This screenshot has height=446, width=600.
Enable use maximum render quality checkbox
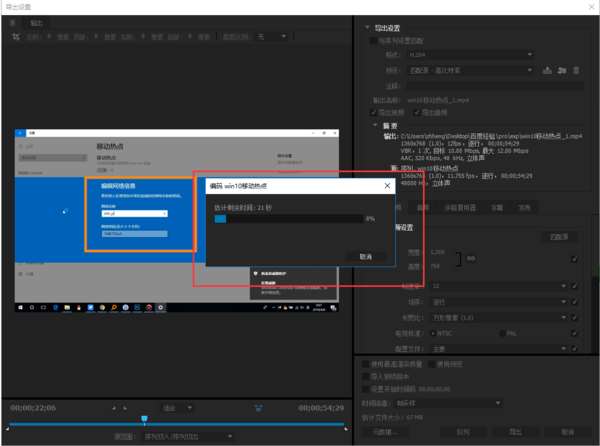click(x=366, y=364)
